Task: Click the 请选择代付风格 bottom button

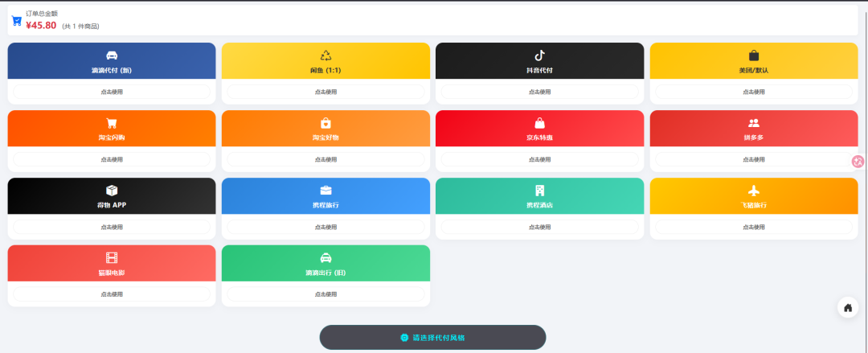Action: point(433,338)
